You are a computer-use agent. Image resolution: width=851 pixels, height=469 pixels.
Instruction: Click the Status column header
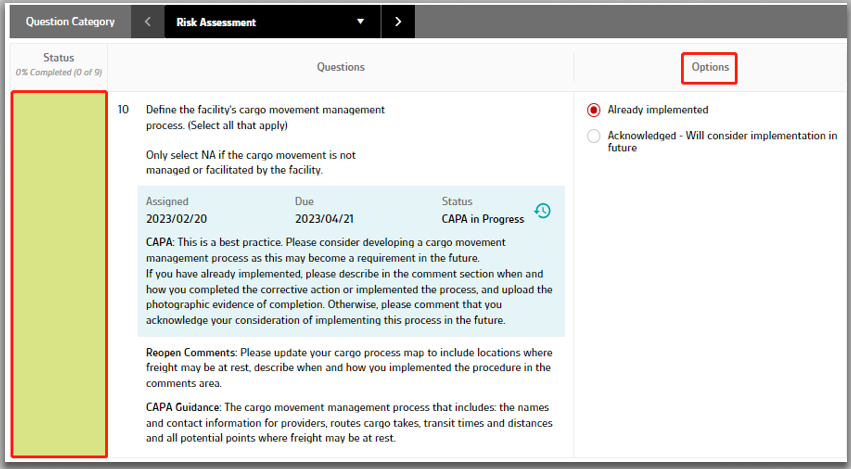coord(59,58)
